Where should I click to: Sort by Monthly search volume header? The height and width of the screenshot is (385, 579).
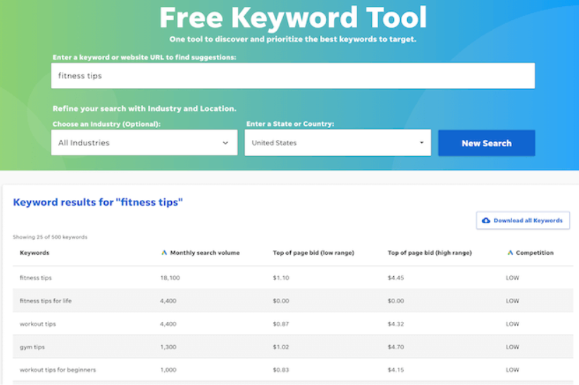click(205, 252)
